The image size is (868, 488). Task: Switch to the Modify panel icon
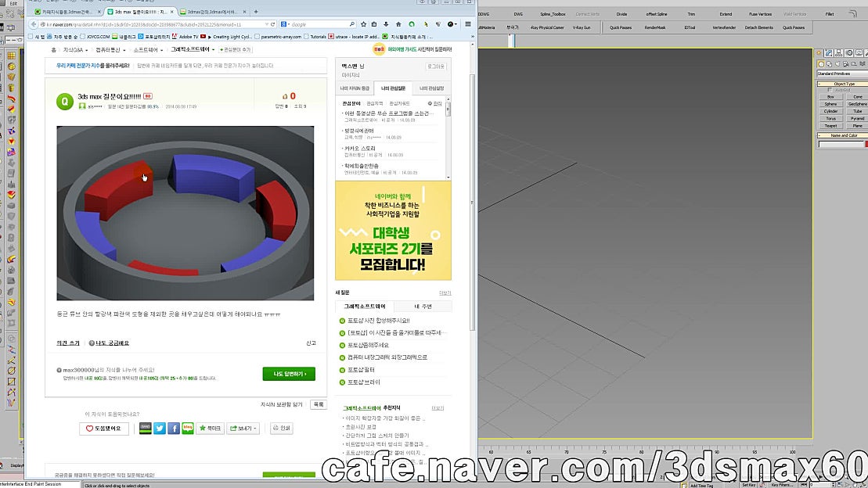pyautogui.click(x=827, y=53)
